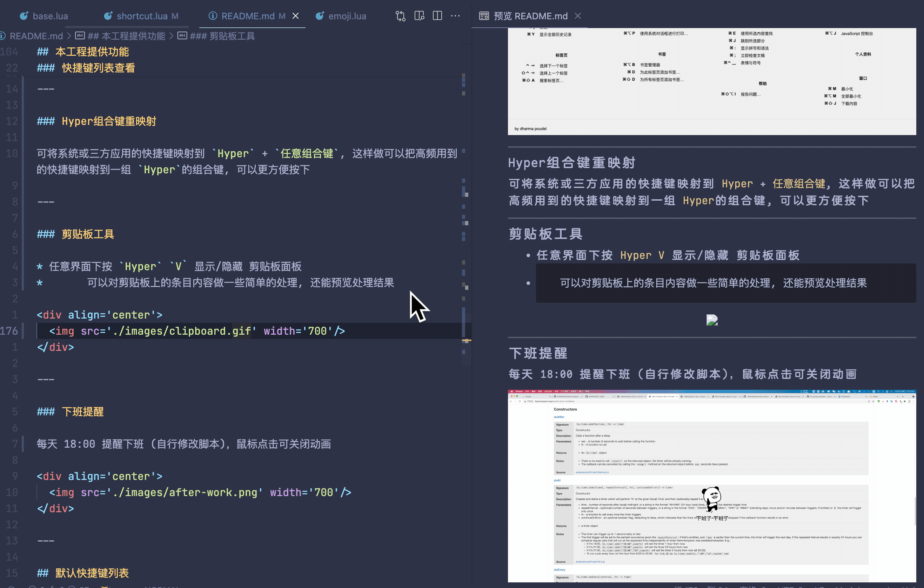Click the after-work screenshot image in preview
The height and width of the screenshot is (588, 924).
click(x=712, y=486)
